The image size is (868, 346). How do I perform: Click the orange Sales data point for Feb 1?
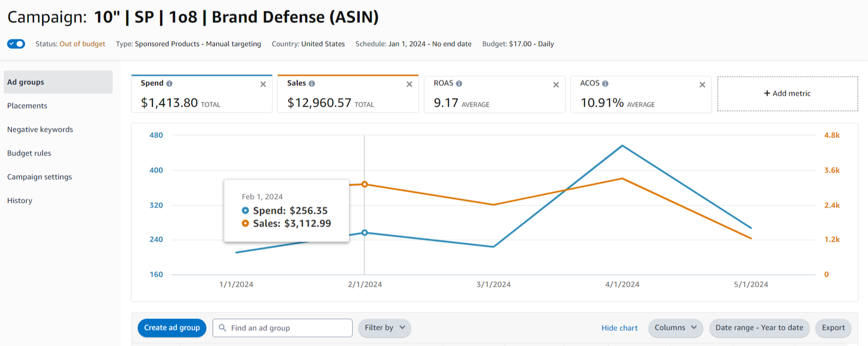tap(365, 184)
